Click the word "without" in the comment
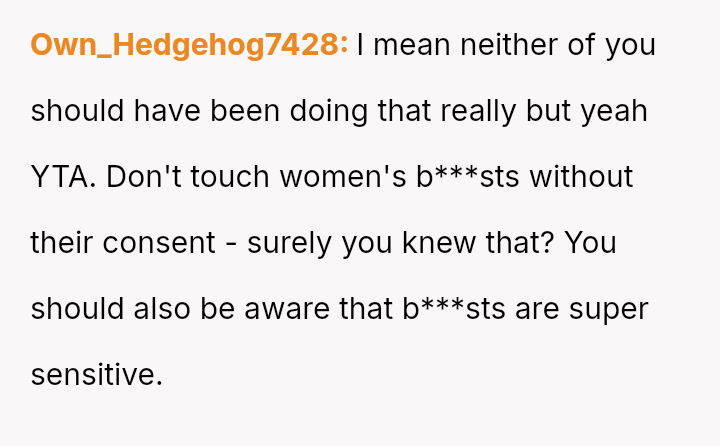720x446 pixels. pyautogui.click(x=581, y=177)
